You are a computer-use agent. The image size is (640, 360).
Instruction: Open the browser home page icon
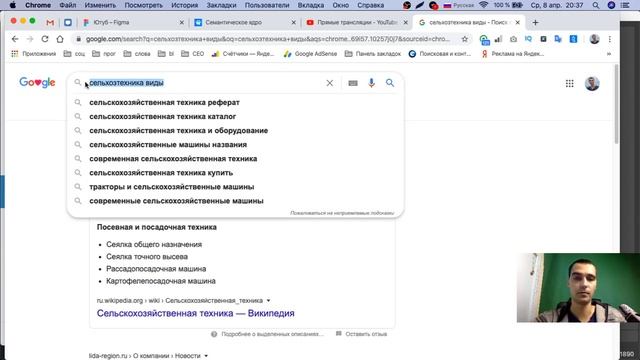click(x=60, y=39)
